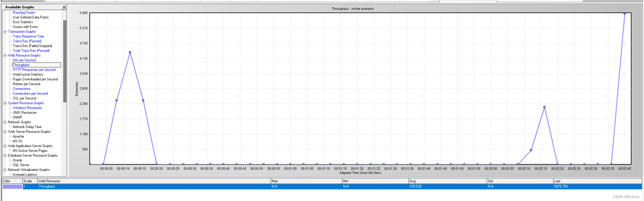Click the peak data point near 00:02:15

click(x=544, y=107)
